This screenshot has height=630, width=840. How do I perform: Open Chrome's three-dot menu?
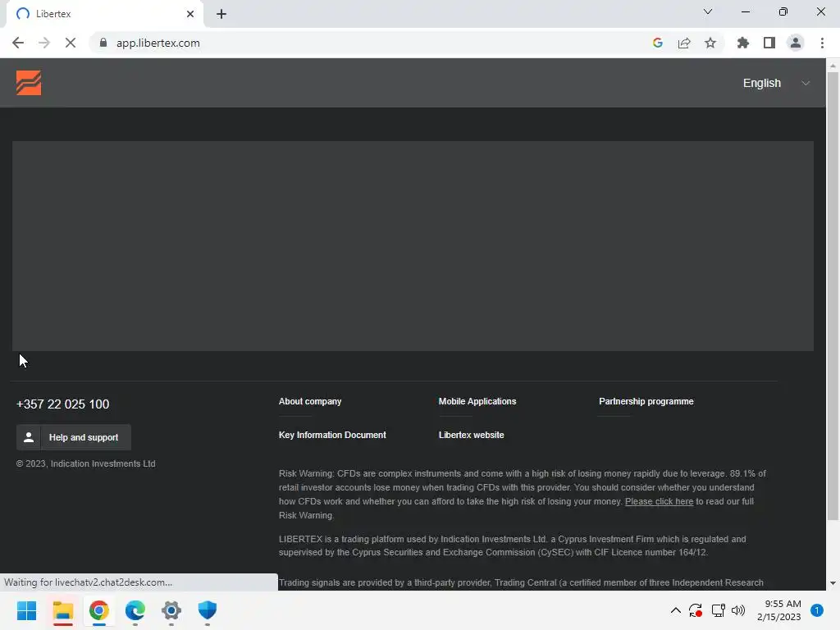(822, 43)
